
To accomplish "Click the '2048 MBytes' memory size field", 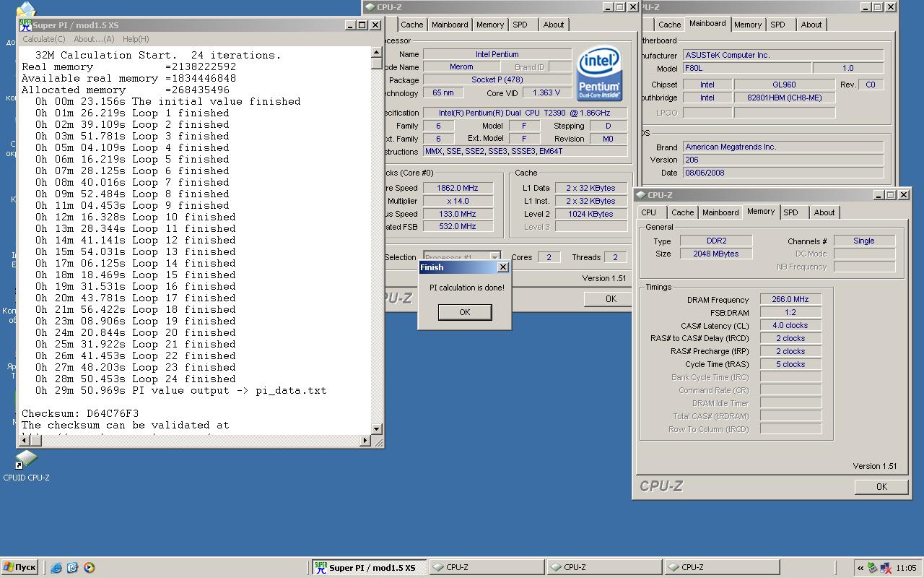I will pos(716,254).
